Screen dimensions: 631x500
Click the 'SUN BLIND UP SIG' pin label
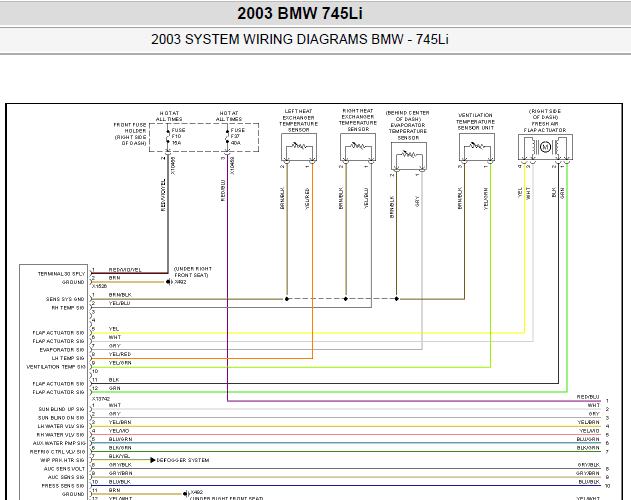pos(61,409)
